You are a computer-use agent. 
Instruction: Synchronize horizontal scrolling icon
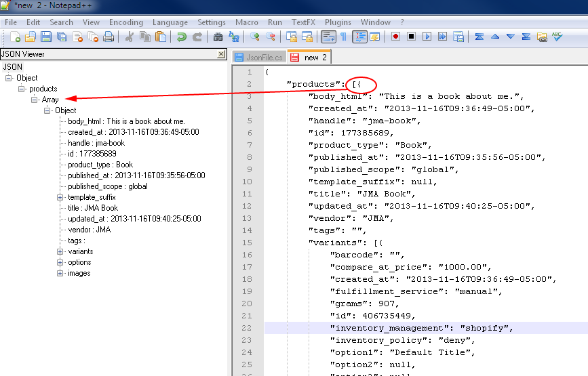pos(307,37)
